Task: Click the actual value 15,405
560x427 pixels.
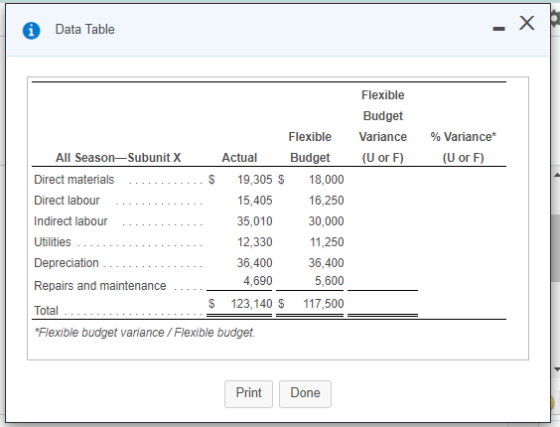Action: point(255,200)
